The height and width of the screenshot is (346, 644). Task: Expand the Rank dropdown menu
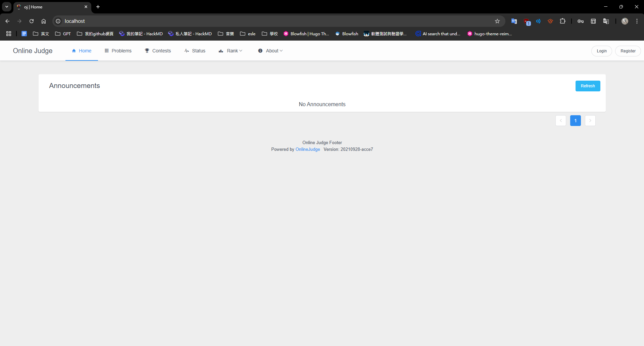[x=231, y=51]
